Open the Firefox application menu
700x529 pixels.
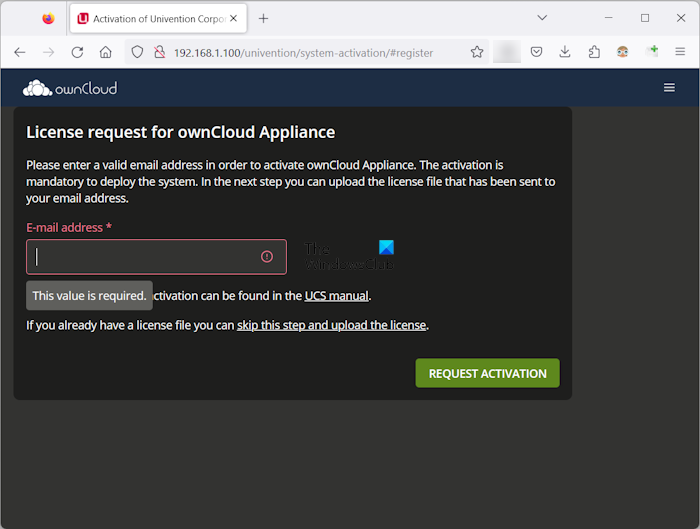(x=680, y=52)
